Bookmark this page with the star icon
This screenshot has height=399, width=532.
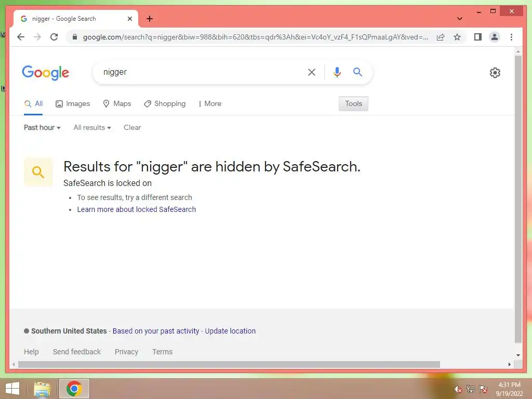click(x=457, y=37)
